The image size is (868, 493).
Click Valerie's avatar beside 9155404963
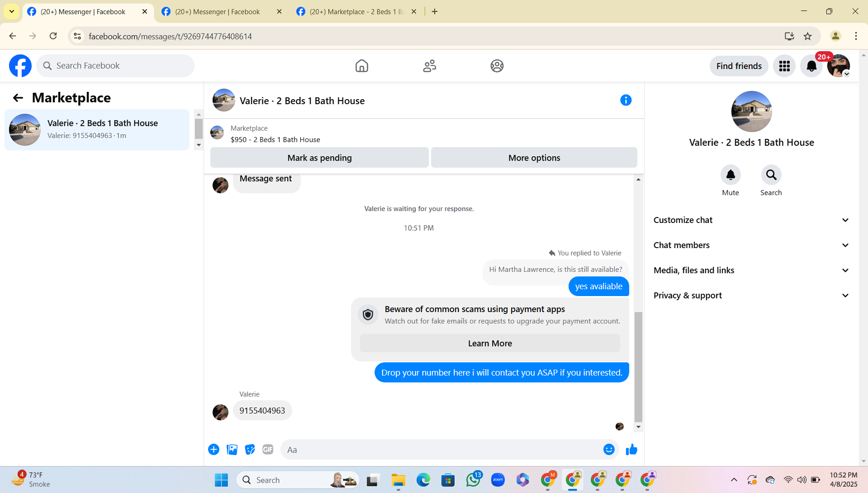tap(220, 412)
